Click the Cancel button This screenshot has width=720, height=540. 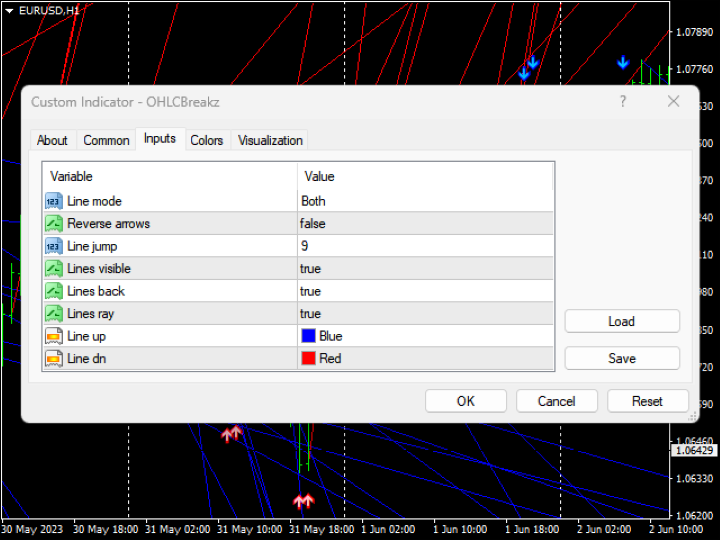[557, 401]
